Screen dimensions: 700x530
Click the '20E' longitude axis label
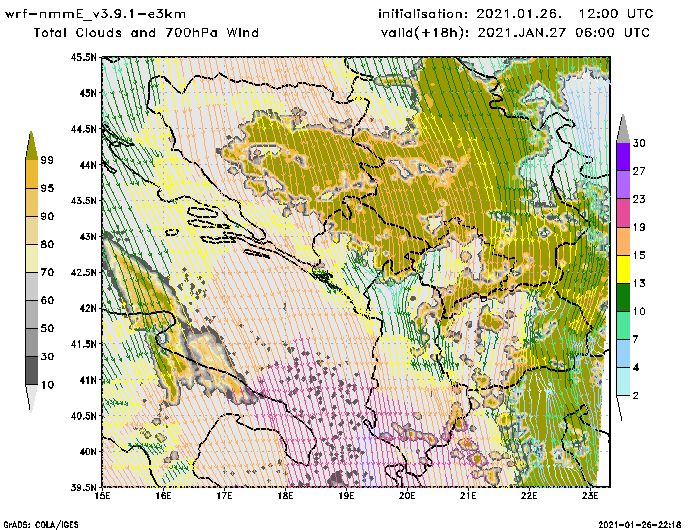pyautogui.click(x=407, y=496)
